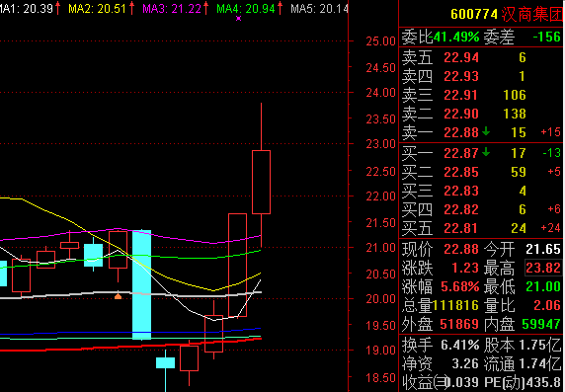Click the 委比 41.49% value
Image resolution: width=565 pixels, height=392 pixels.
click(x=456, y=37)
